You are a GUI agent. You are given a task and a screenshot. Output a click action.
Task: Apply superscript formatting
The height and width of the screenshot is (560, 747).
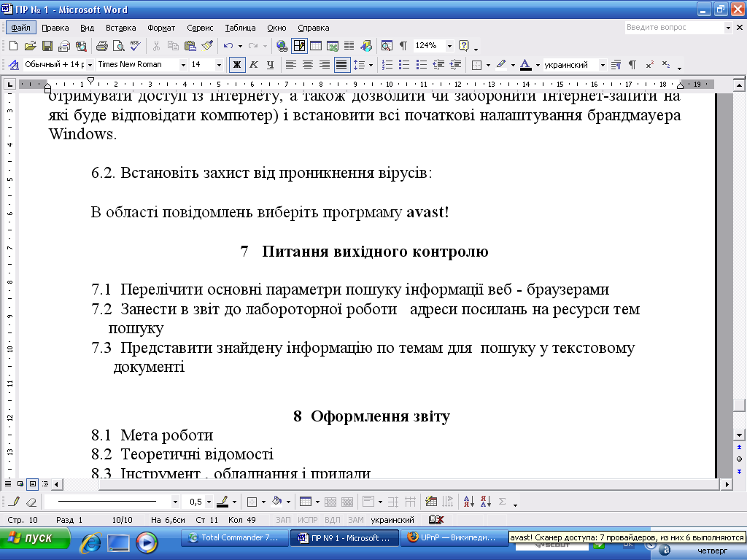click(x=649, y=64)
